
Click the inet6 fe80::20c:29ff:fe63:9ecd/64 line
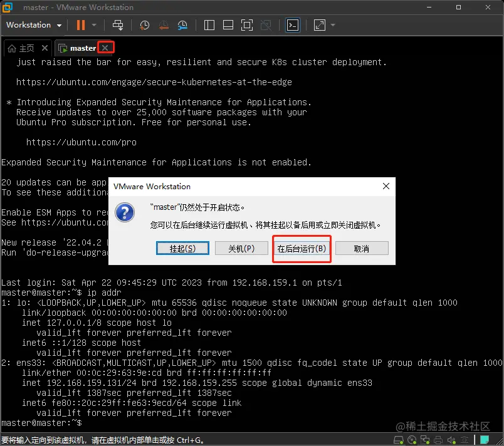pos(132,403)
